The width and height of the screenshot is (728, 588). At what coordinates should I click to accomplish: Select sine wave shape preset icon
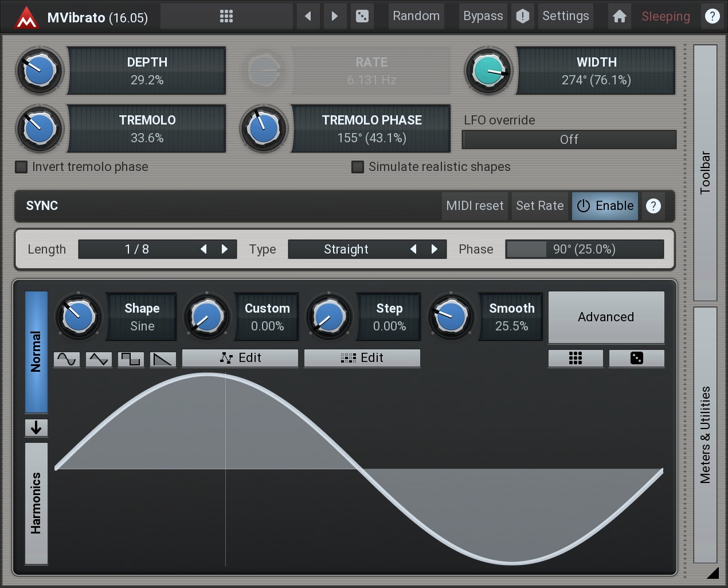(67, 359)
